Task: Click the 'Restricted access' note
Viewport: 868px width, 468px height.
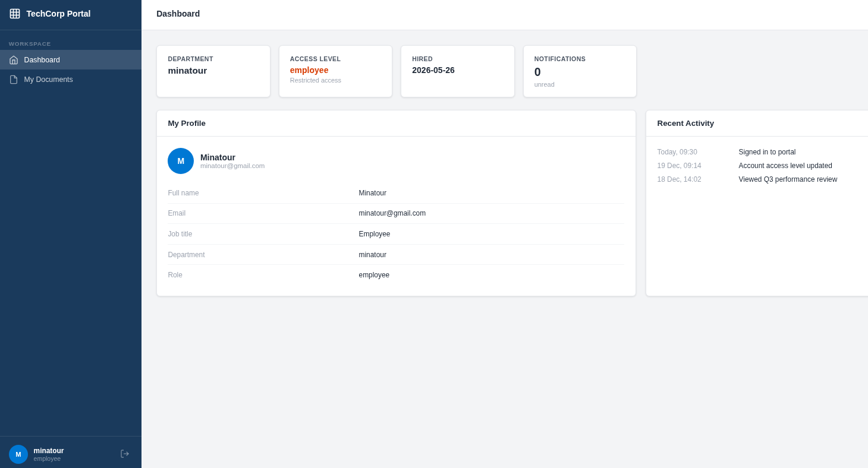Action: click(316, 80)
